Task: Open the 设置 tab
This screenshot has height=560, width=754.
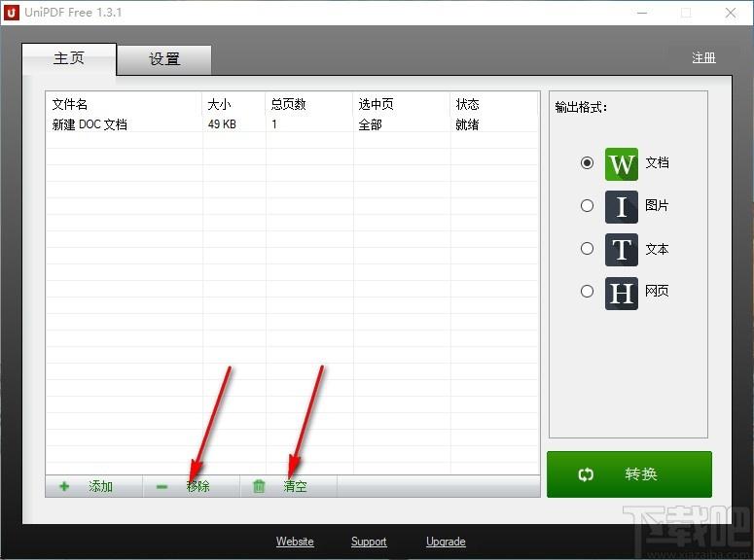Action: click(x=164, y=59)
